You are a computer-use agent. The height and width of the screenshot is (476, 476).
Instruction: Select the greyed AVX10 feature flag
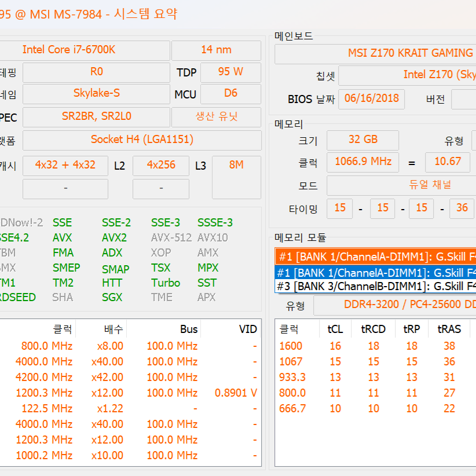[x=213, y=237]
